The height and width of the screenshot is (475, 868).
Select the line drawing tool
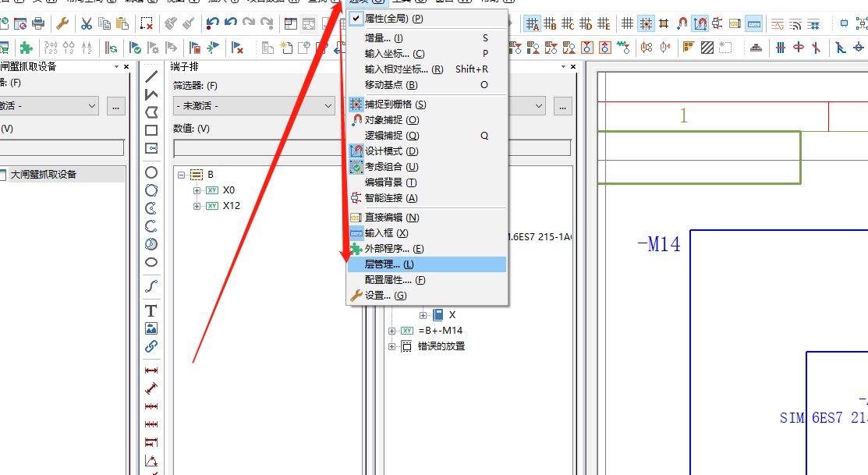151,76
